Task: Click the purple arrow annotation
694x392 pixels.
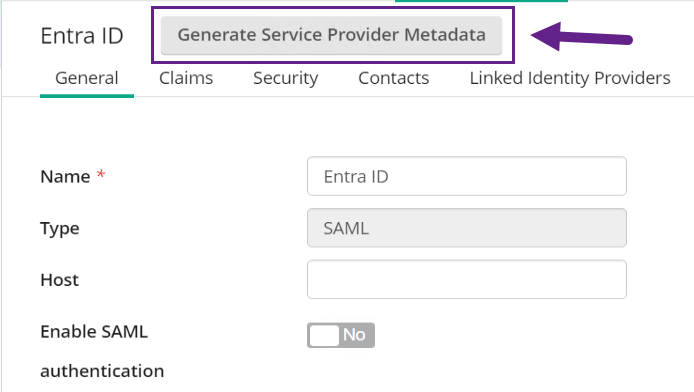Action: (581, 37)
